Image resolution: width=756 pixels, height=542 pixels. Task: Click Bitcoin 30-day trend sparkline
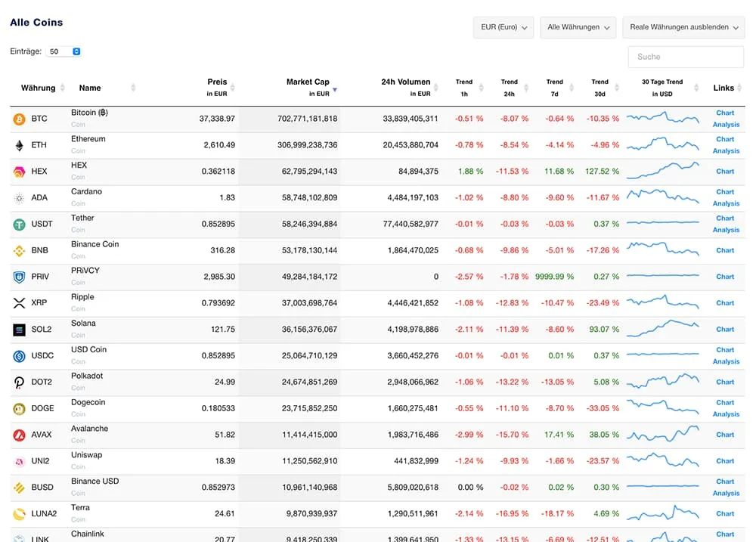(663, 118)
